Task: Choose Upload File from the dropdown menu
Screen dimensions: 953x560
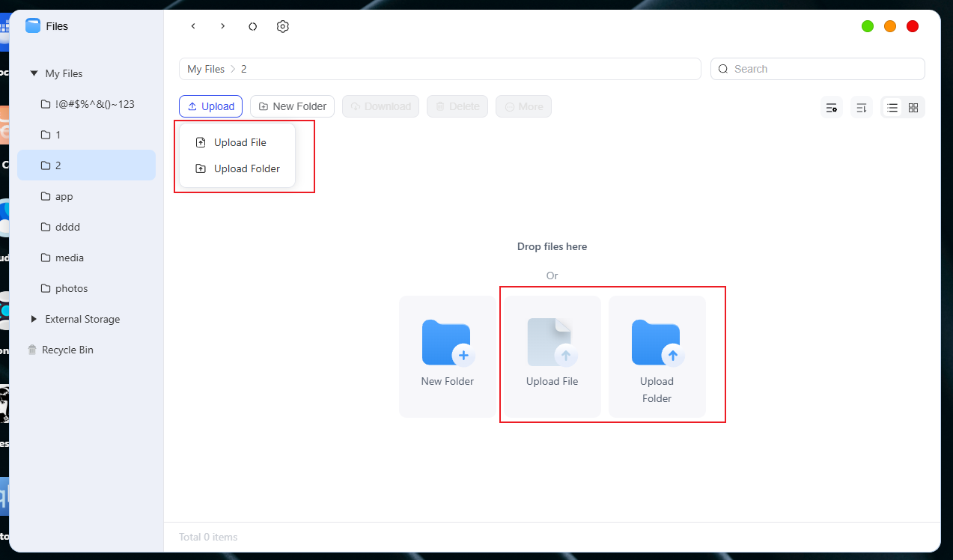Action: click(x=237, y=142)
